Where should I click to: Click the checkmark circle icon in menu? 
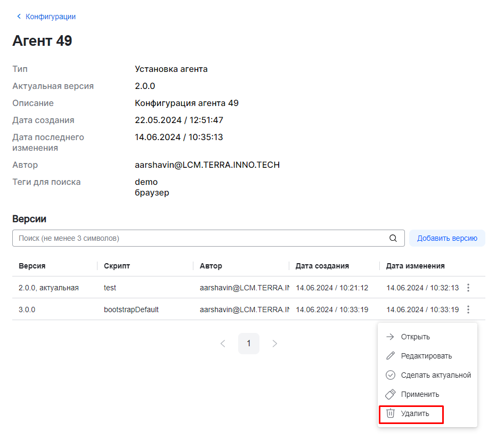[391, 375]
